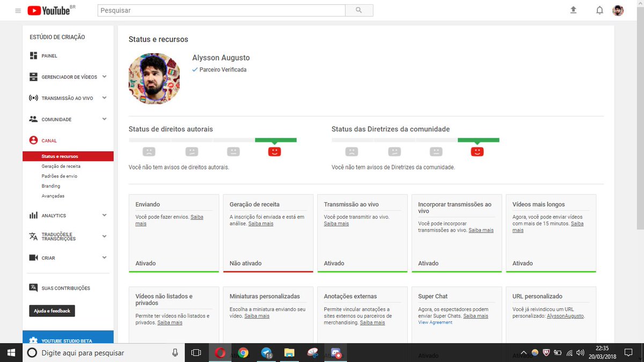This screenshot has width=644, height=362.
Task: Click the Gerenciador de Vídeos icon
Action: pos(33,77)
